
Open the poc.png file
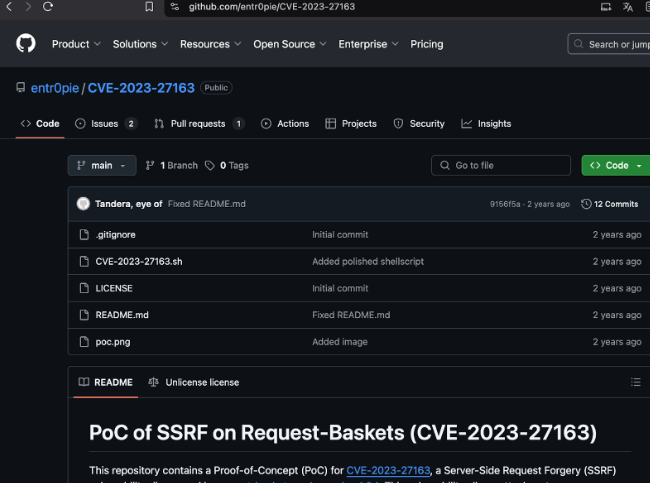click(113, 342)
